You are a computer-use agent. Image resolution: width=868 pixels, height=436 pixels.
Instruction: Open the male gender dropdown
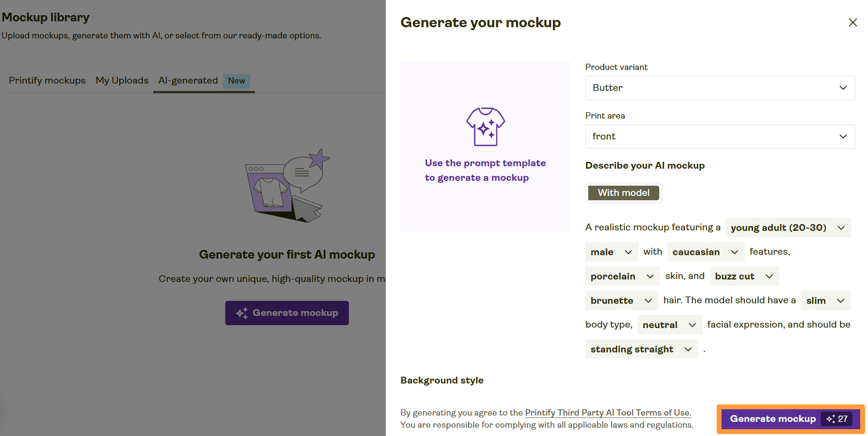tap(611, 252)
